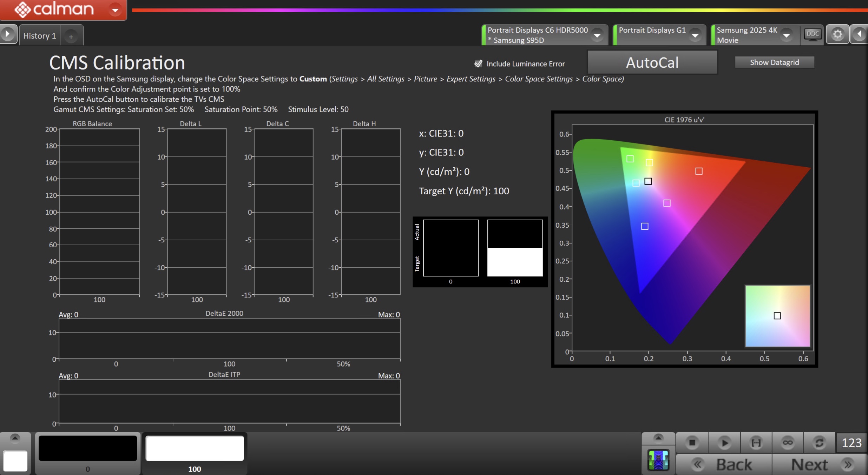Collapse the right side panel arrow

click(x=859, y=34)
